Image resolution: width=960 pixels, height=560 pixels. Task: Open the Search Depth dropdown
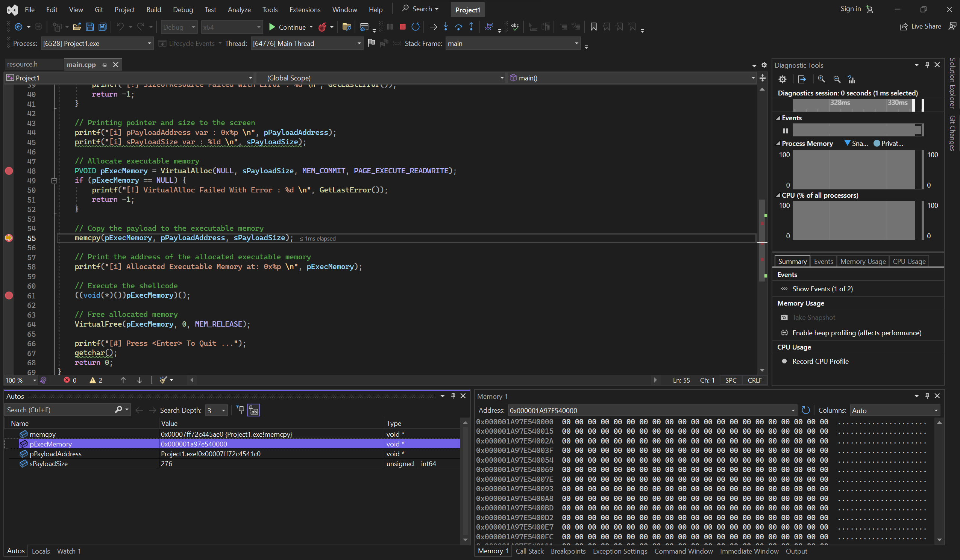216,410
